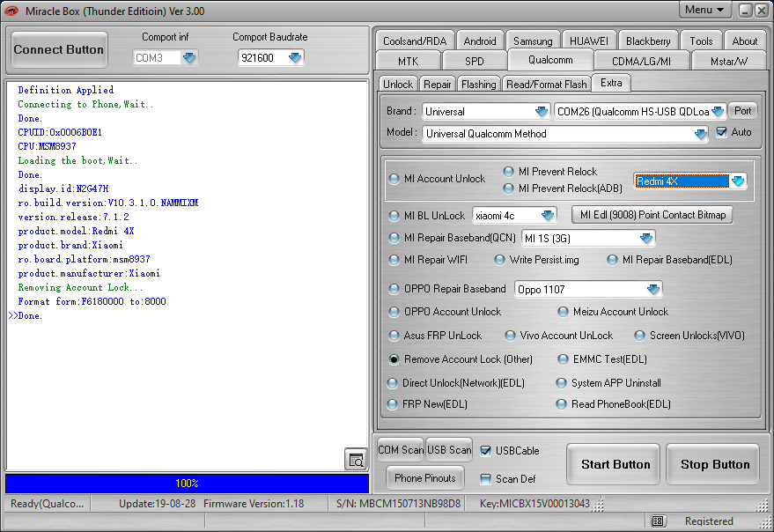Click the Connect Button
The width and height of the screenshot is (774, 532).
point(59,49)
